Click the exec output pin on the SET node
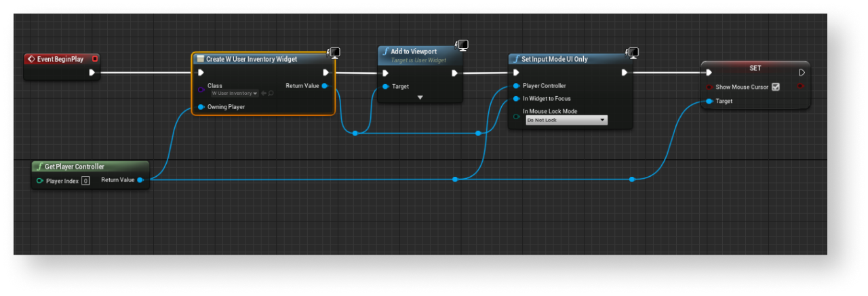The height and width of the screenshot is (296, 868). click(x=802, y=72)
